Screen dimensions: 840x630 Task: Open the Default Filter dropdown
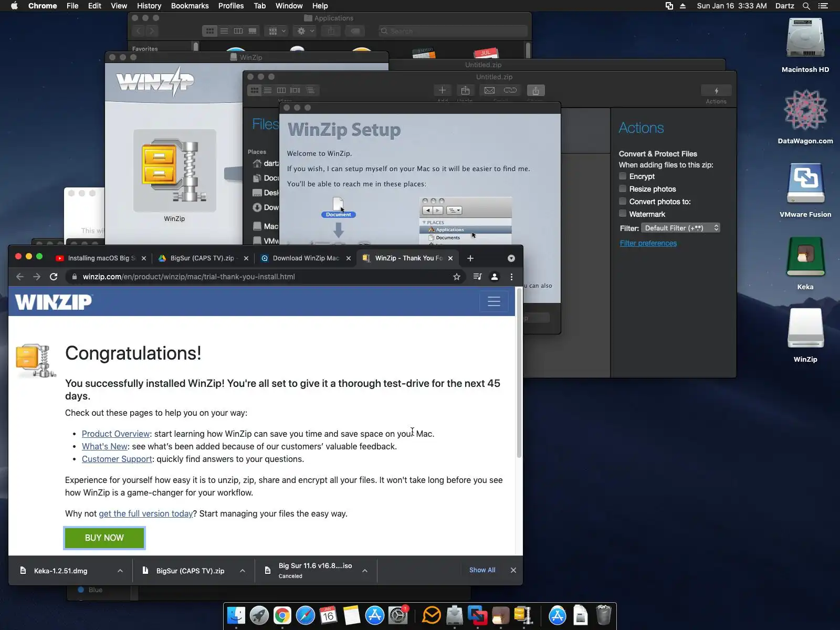[x=681, y=228]
